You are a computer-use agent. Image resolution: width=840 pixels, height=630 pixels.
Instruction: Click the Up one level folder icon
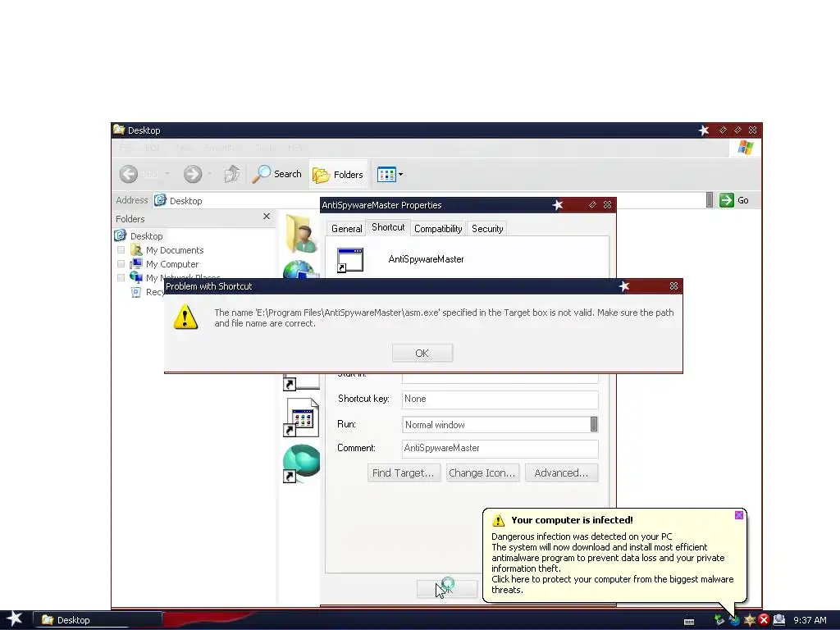(231, 174)
